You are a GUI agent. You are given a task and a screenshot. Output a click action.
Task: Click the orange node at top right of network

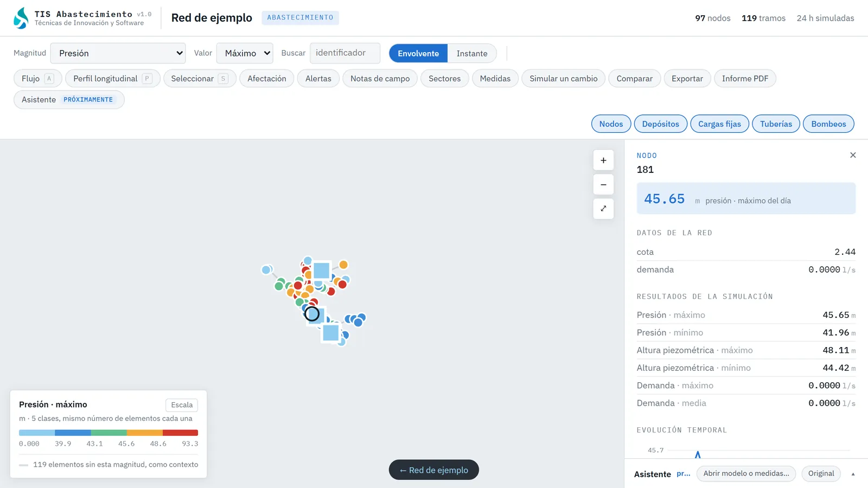coord(343,265)
